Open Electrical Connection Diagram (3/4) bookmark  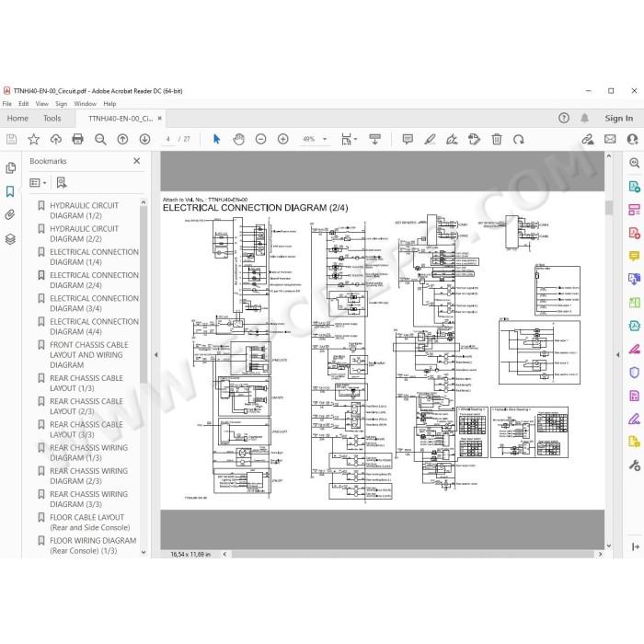click(x=94, y=304)
